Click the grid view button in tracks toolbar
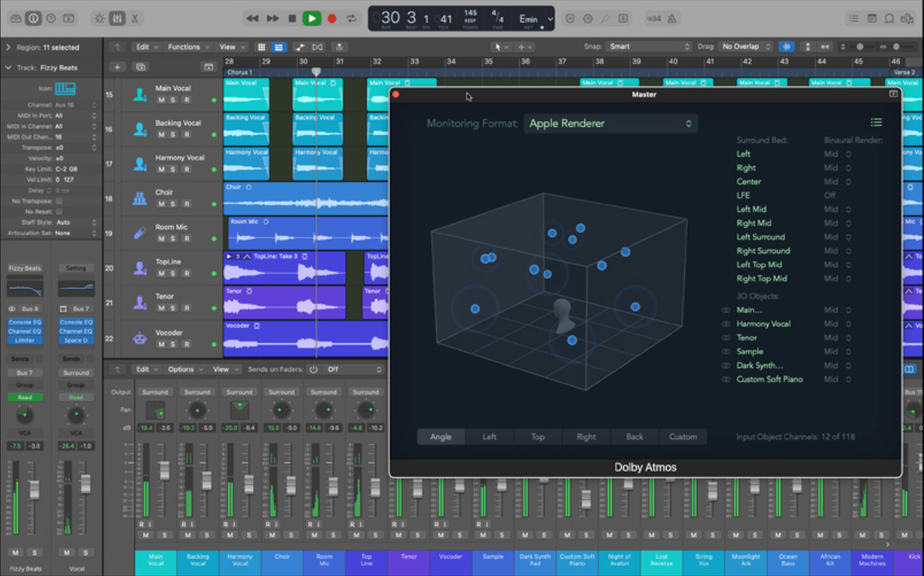 261,47
